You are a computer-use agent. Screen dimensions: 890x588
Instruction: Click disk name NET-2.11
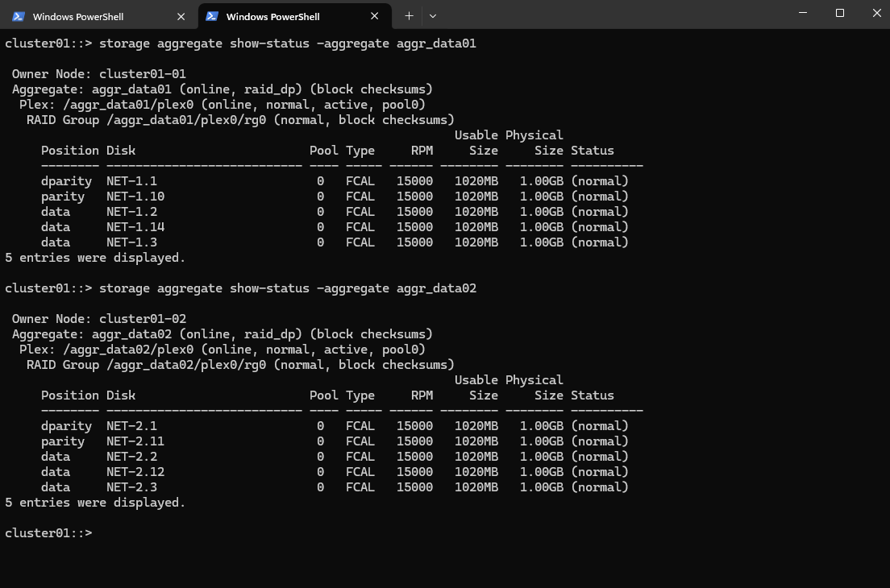[x=135, y=441]
